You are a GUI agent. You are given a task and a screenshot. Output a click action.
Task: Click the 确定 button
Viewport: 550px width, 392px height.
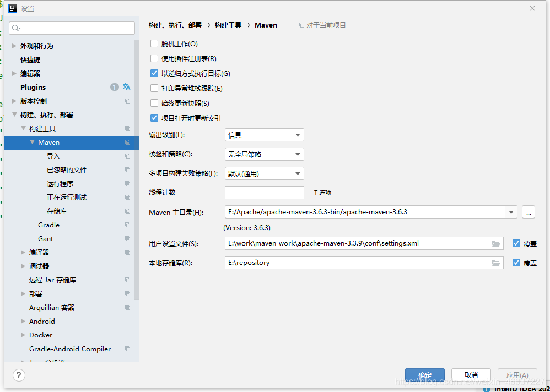(425, 375)
